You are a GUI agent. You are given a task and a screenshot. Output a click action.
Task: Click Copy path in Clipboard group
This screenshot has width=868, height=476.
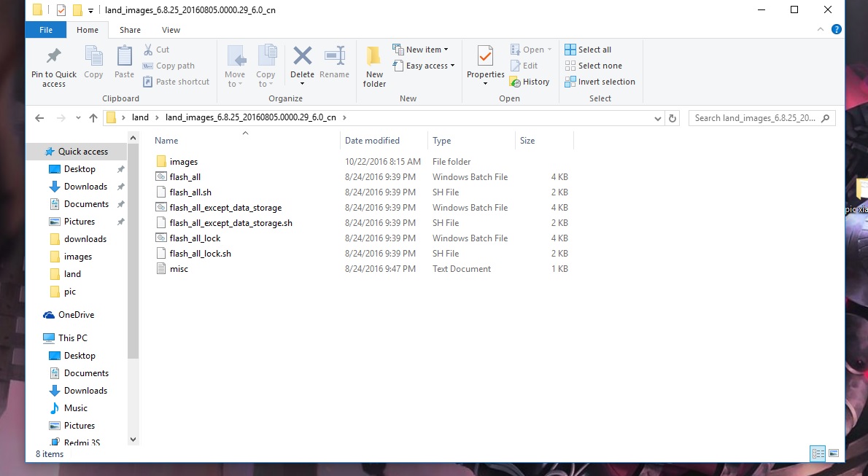[168, 66]
